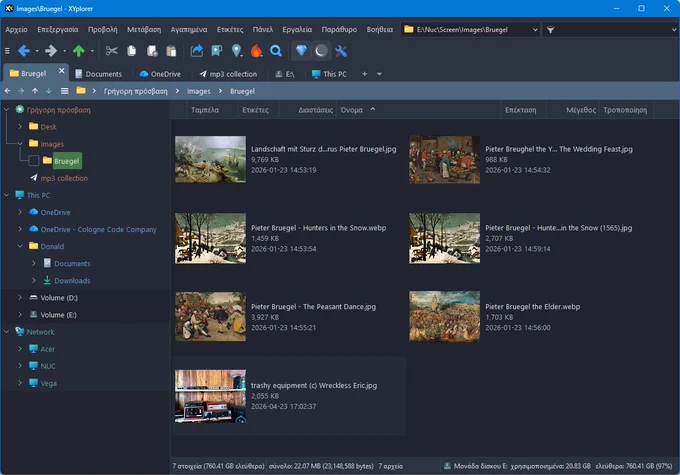Open address bar path dropdown

(x=535, y=30)
